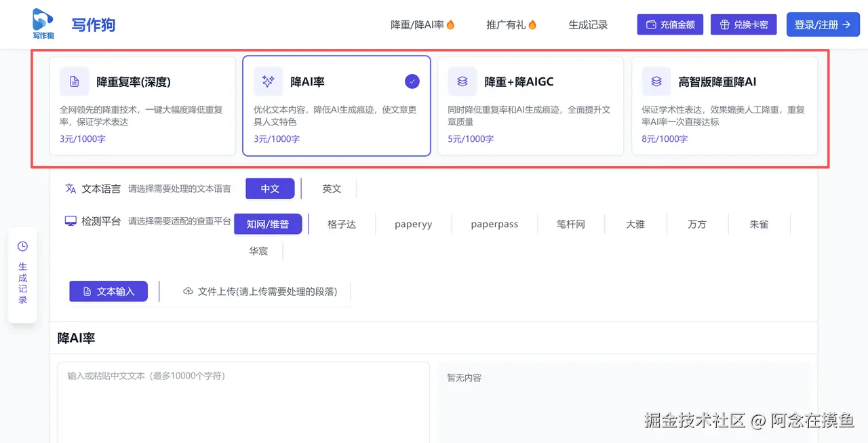Select 华宸 detection platform

pyautogui.click(x=258, y=251)
